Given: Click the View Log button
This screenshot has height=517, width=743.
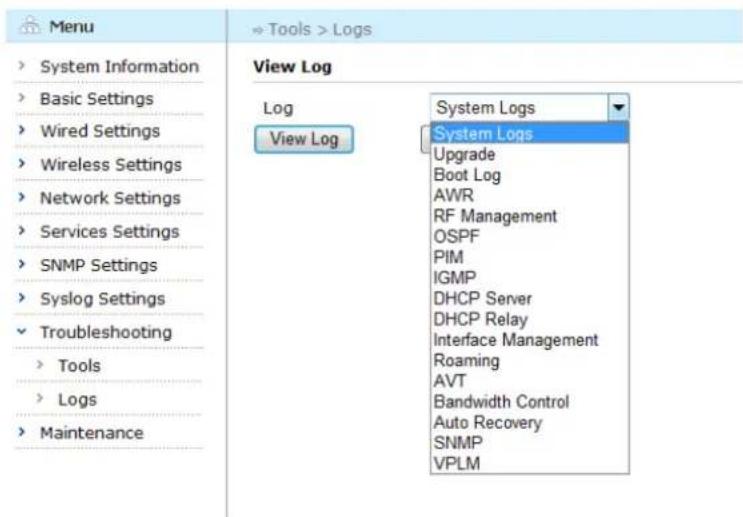Looking at the screenshot, I should tap(304, 139).
